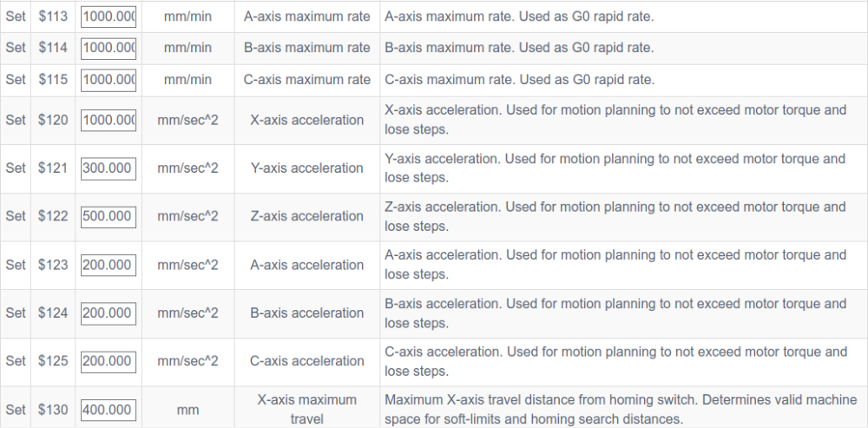
Task: Click Set button for $113 row
Action: pos(16,16)
